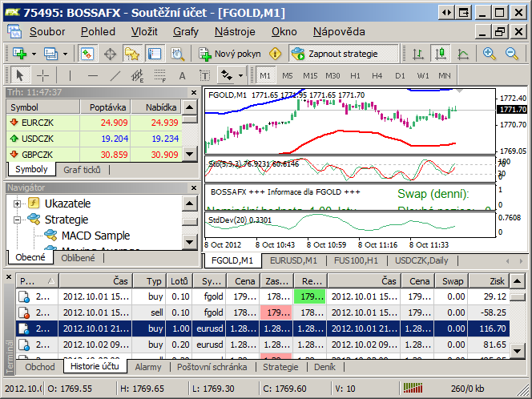Select the text A tool

pyautogui.click(x=182, y=75)
